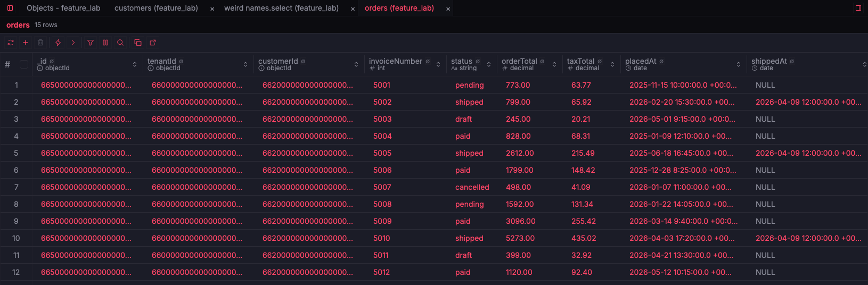Add a new row with plus icon
Image resolution: width=868 pixels, height=285 pixels.
[x=26, y=43]
